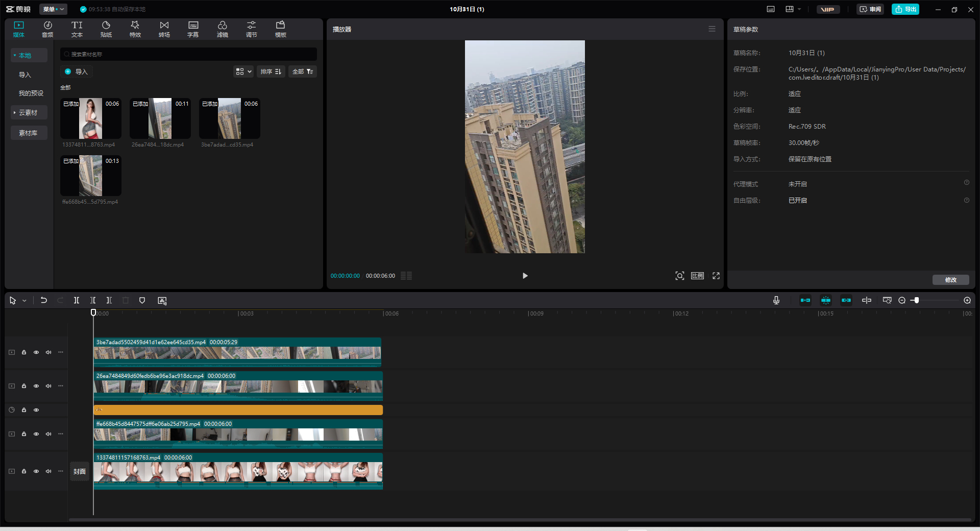
Task: Click the preview axis icon in timeline toolbar
Action: pyautogui.click(x=867, y=300)
